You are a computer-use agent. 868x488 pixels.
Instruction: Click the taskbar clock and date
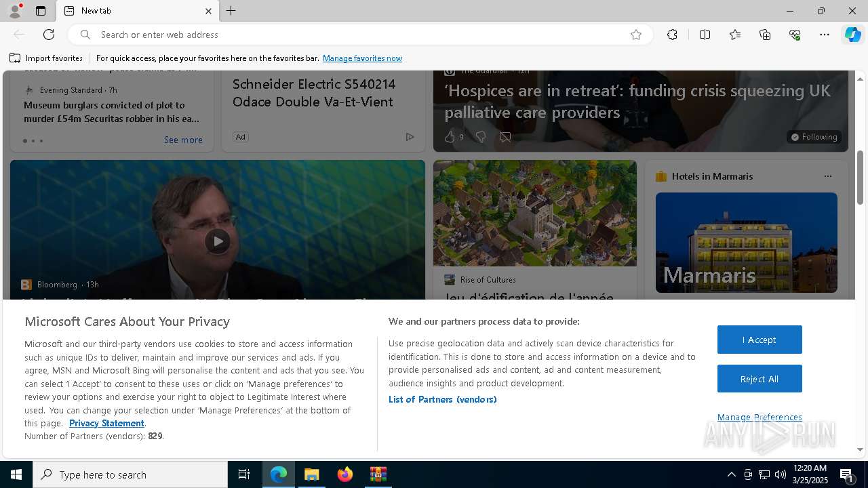tap(810, 474)
